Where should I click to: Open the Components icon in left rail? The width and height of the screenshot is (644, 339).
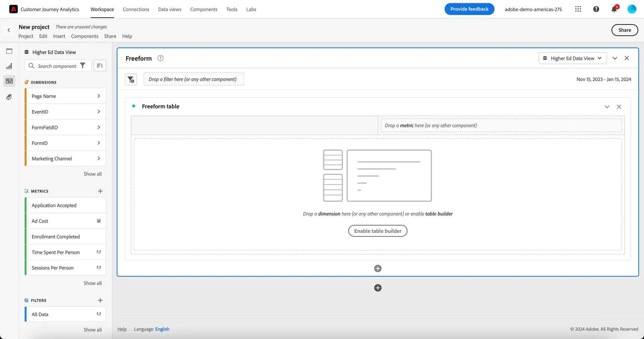[9, 81]
